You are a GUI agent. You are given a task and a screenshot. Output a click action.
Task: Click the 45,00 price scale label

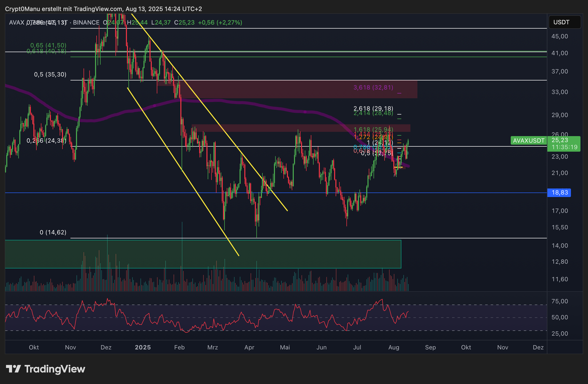[x=559, y=36]
